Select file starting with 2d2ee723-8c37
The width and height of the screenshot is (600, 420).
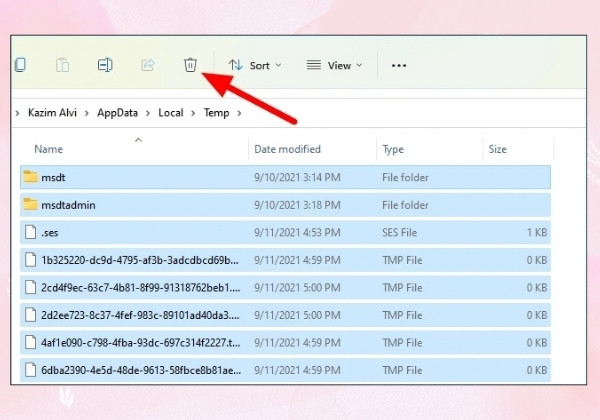coord(285,315)
